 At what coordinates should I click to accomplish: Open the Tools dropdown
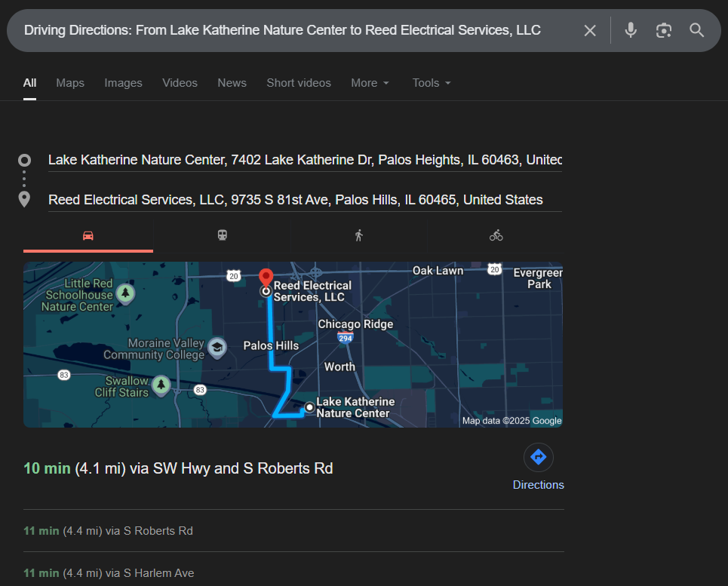coord(432,83)
